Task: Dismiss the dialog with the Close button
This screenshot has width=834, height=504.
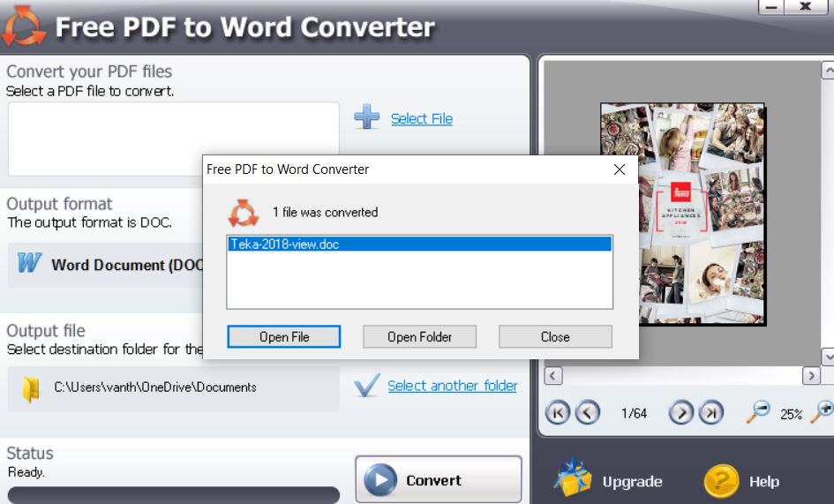Action: click(x=555, y=337)
